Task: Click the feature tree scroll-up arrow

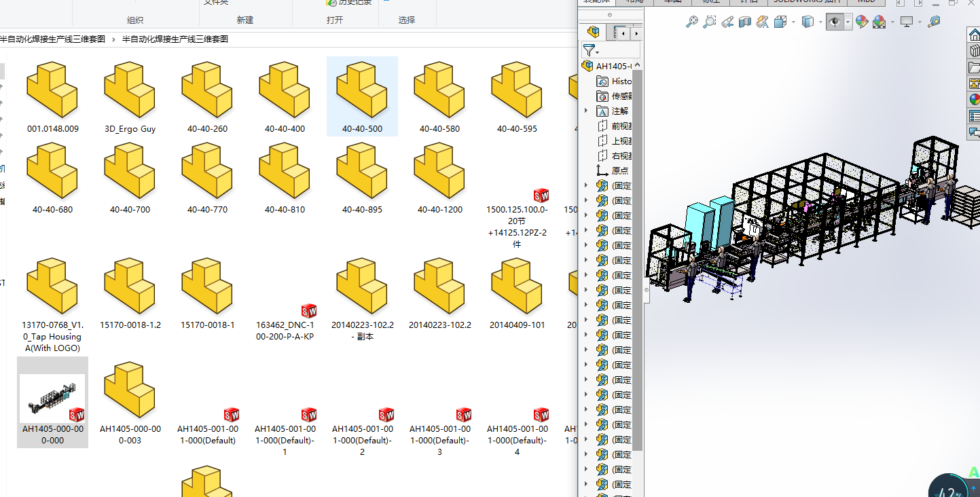Action: pyautogui.click(x=638, y=65)
